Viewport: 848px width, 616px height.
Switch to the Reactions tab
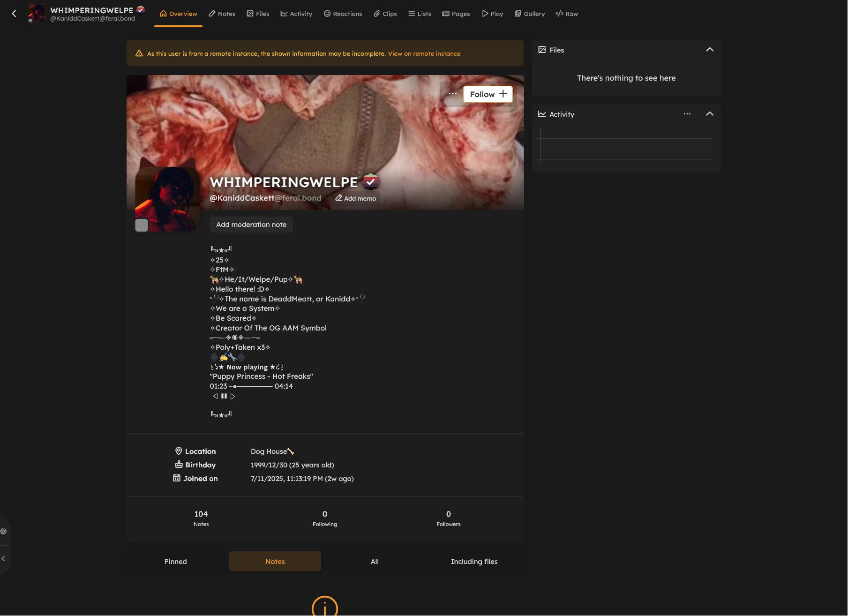343,14
